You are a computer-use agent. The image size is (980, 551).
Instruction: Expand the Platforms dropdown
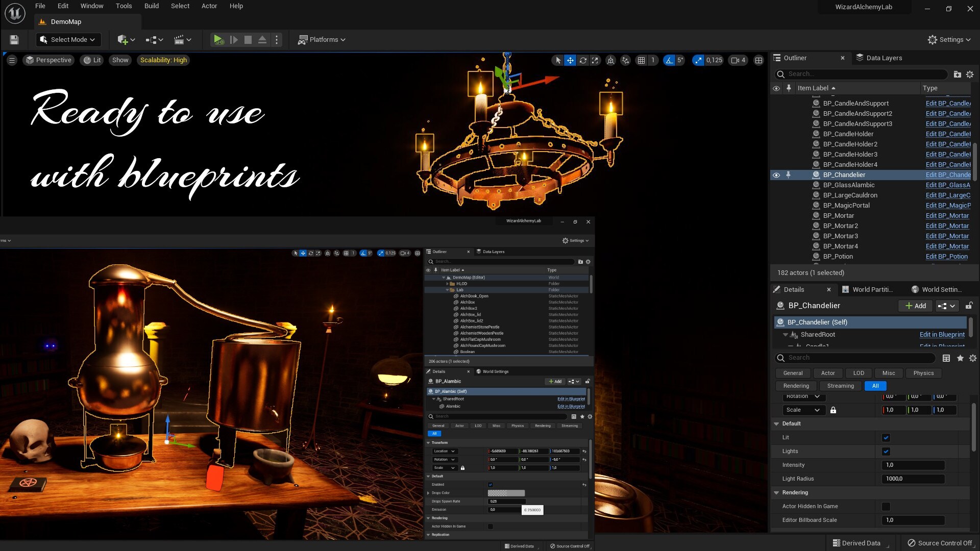point(321,39)
